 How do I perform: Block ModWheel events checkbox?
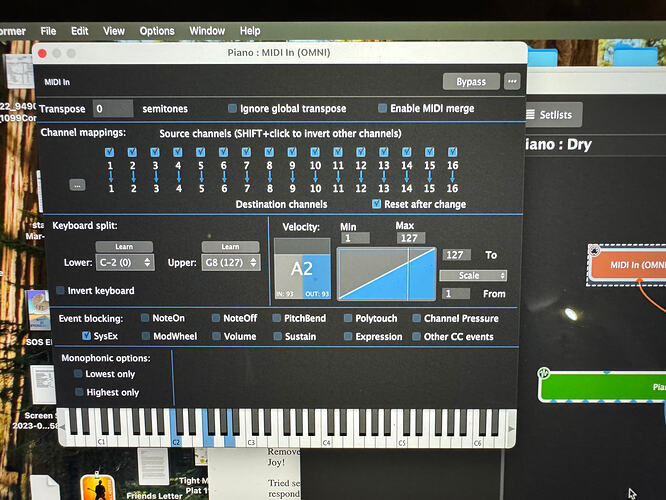(146, 336)
